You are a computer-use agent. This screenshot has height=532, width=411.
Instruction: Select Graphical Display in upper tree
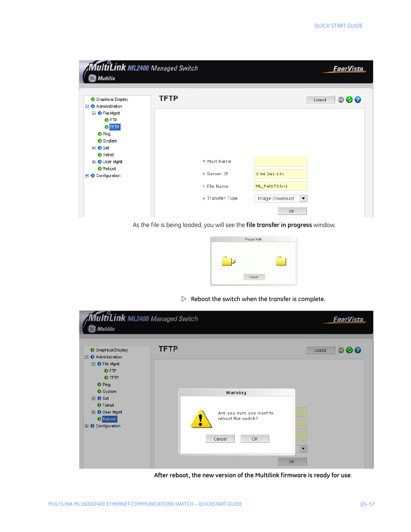pyautogui.click(x=112, y=100)
